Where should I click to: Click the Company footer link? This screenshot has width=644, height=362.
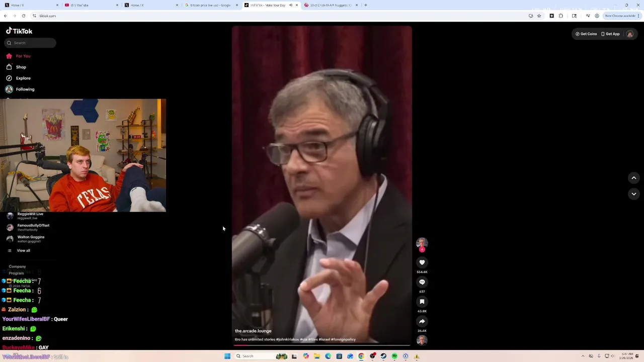point(17,266)
